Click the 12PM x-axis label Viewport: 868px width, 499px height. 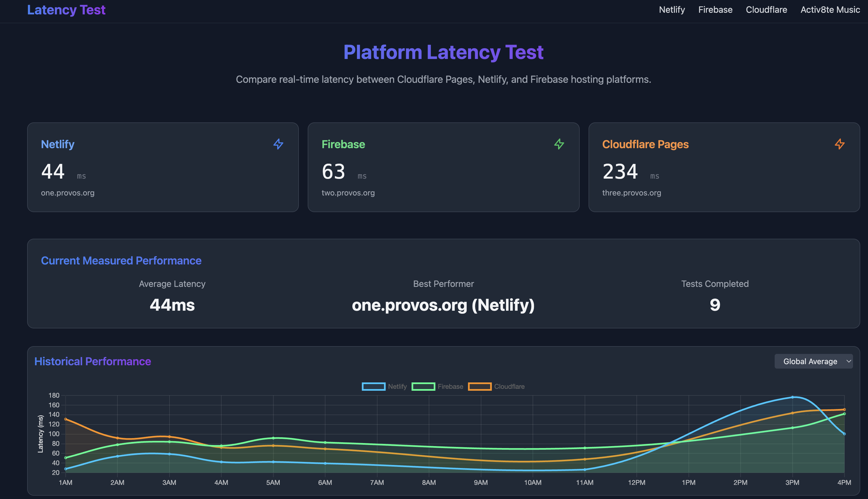[636, 483]
